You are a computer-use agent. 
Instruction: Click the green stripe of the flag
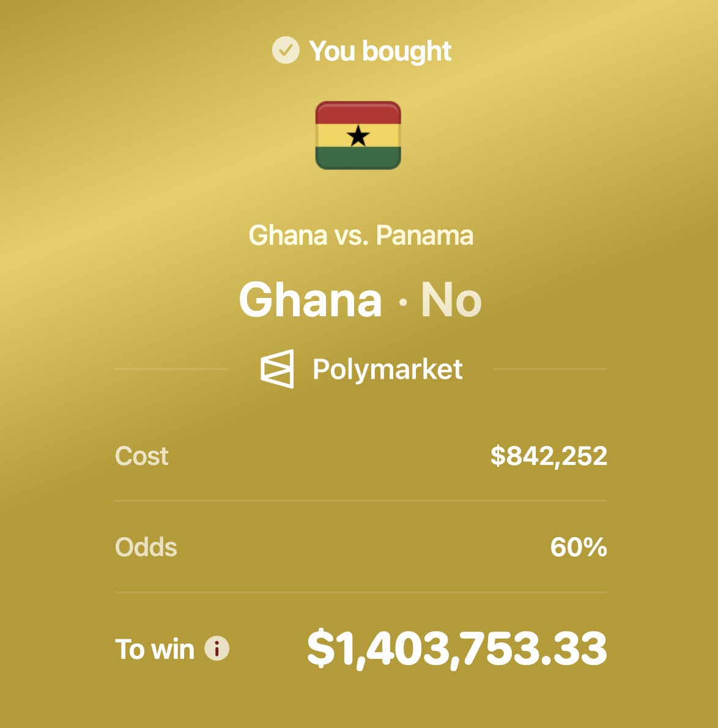(x=358, y=158)
